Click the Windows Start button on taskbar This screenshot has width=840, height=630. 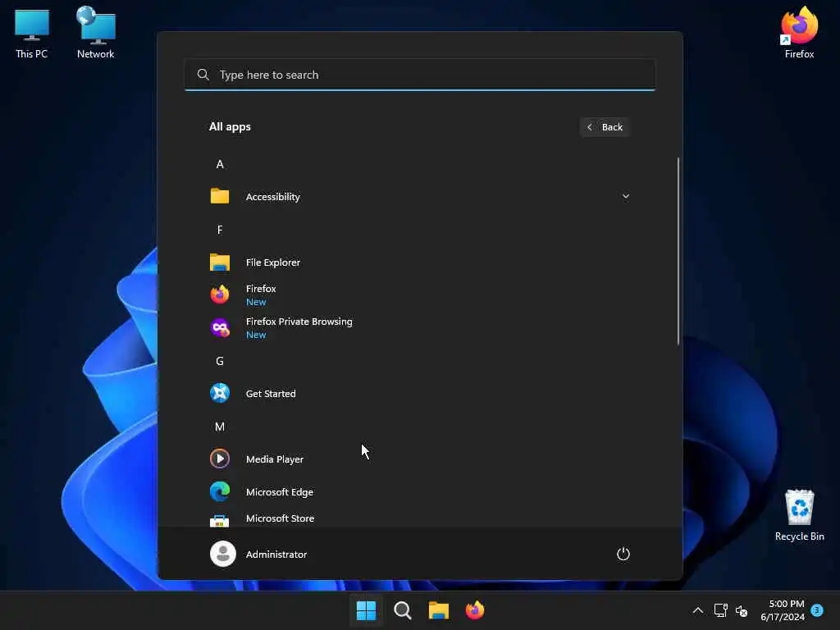367,610
